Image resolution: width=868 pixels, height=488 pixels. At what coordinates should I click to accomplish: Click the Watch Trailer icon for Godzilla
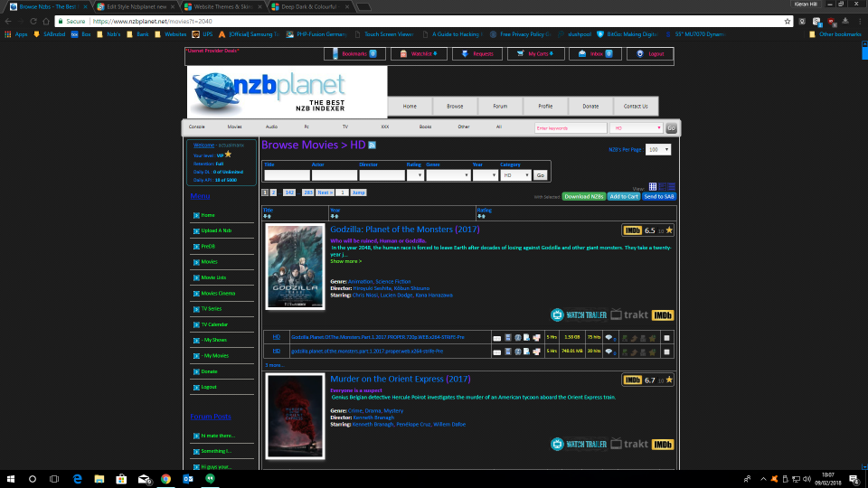pos(579,314)
